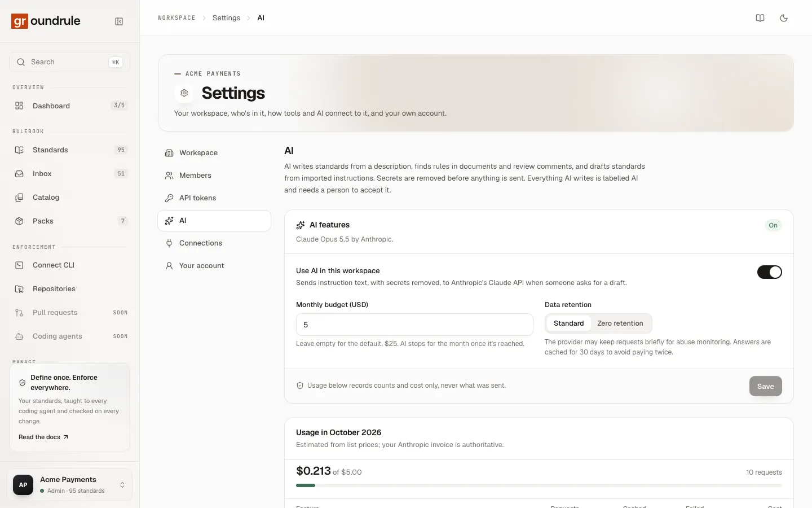Click the WORKSPACE breadcrumb

pyautogui.click(x=176, y=18)
